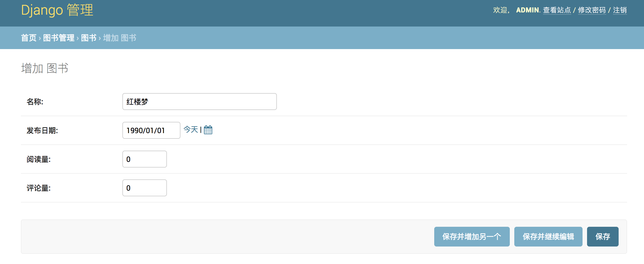This screenshot has width=644, height=264.
Task: Click the 名称 field label
Action: [35, 102]
